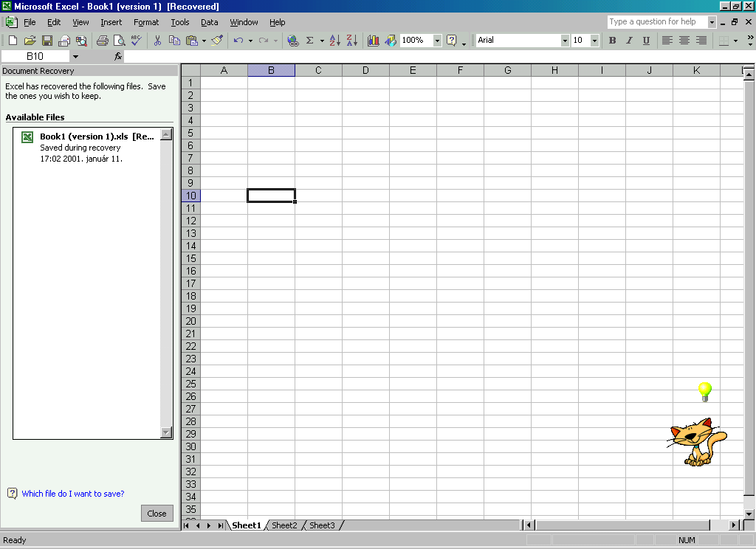Insert a hyperlink with globe icon
This screenshot has width=756, height=549.
click(x=292, y=41)
